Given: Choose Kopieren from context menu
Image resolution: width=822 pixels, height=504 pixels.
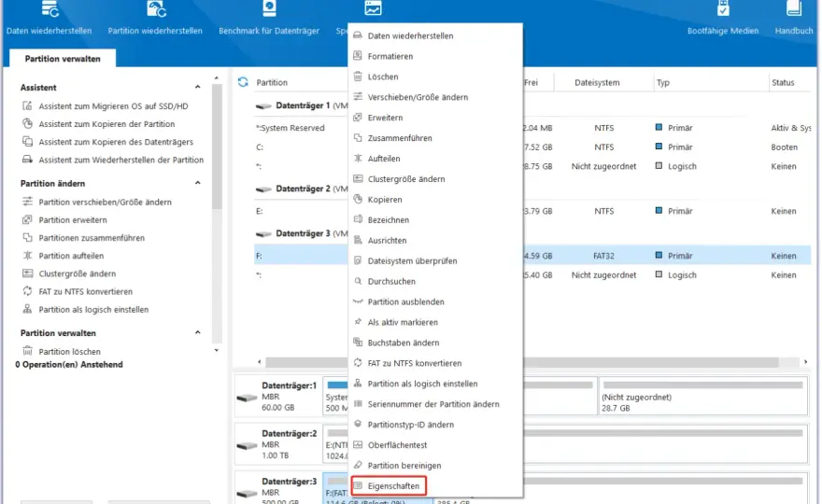Looking at the screenshot, I should (435, 199).
